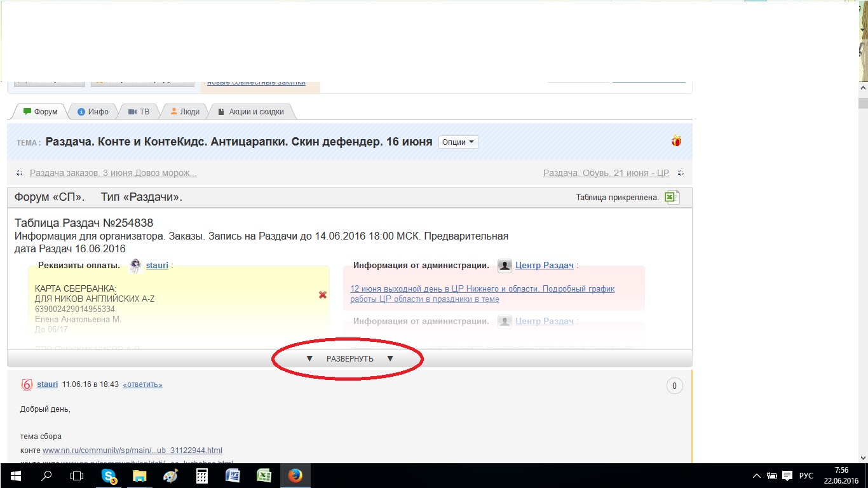Open the Windows Start menu
This screenshot has width=868, height=488.
(15, 476)
